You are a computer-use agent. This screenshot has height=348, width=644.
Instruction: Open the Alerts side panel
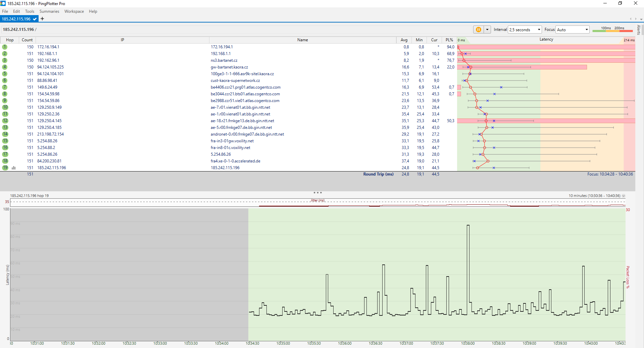click(639, 30)
